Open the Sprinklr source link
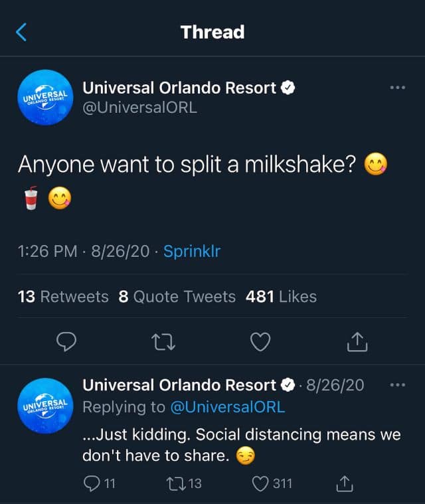The width and height of the screenshot is (425, 504). [x=192, y=251]
